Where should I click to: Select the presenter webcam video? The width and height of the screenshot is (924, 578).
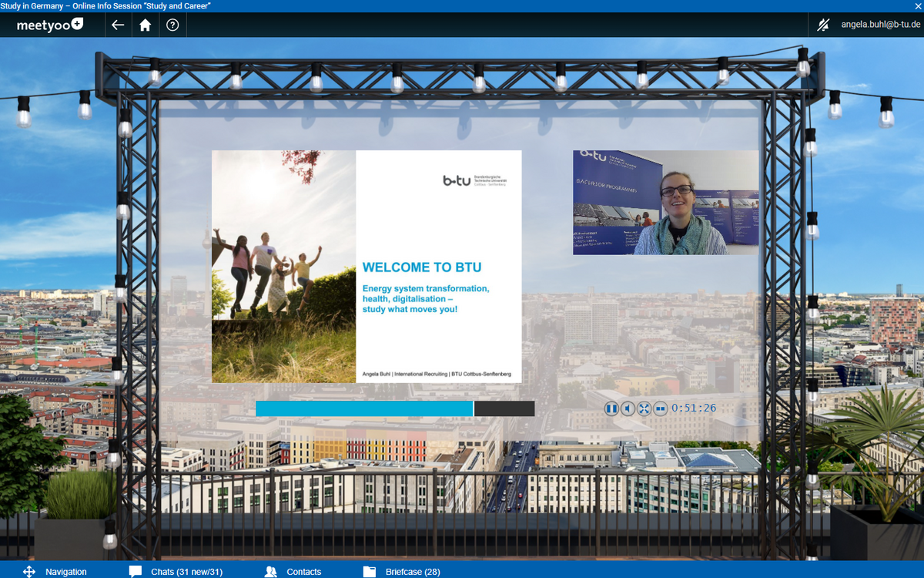(665, 203)
